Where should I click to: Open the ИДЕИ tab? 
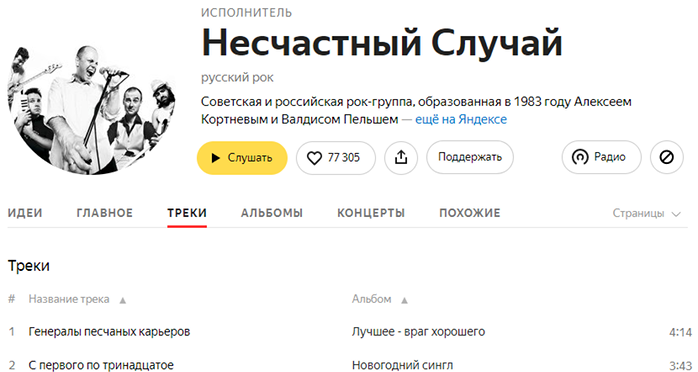25,213
